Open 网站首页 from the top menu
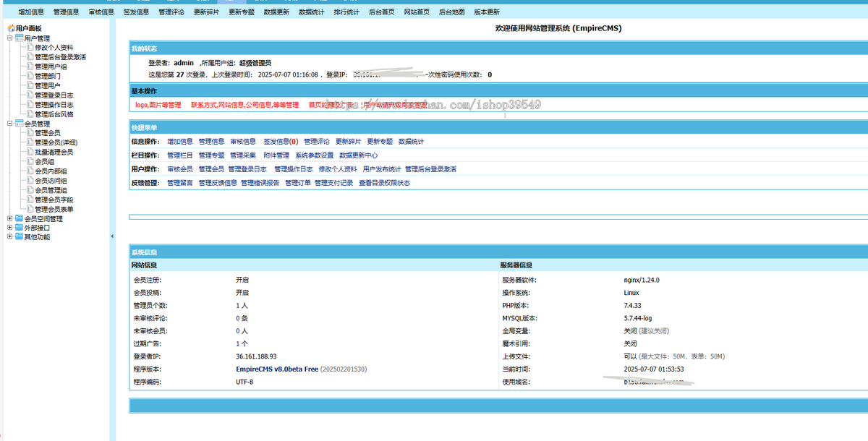 pos(417,12)
